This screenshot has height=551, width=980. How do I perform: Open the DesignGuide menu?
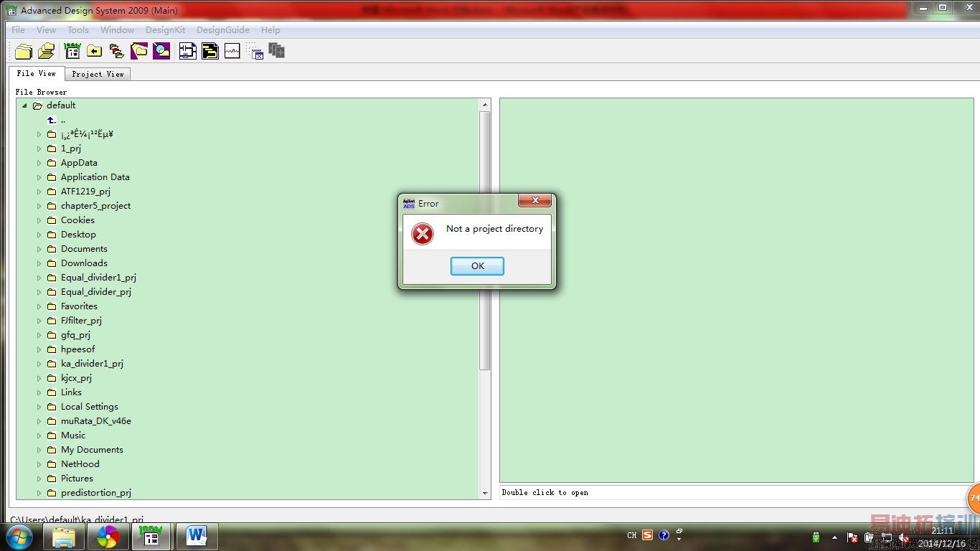pyautogui.click(x=223, y=30)
